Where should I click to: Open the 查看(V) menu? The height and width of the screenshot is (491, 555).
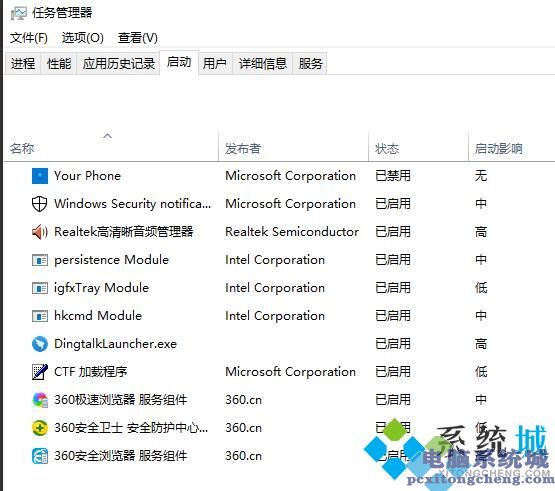(138, 38)
